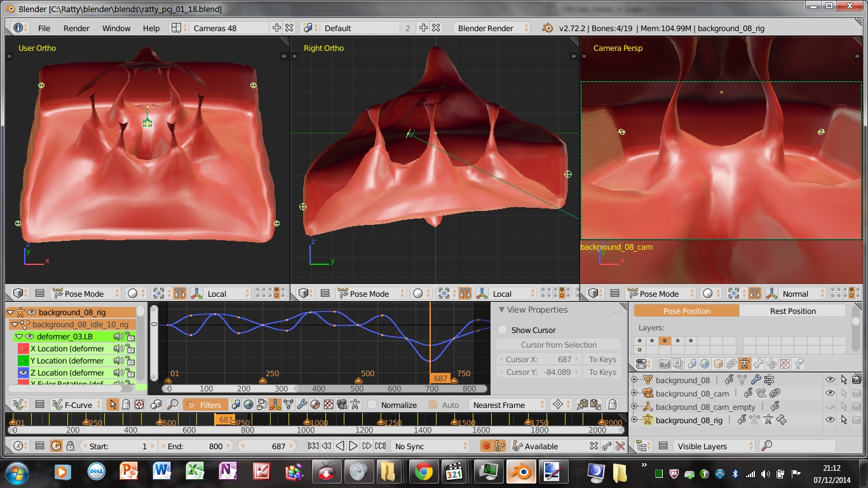868x488 pixels.
Task: Expand background_08_cam in the outliner
Action: pos(634,393)
